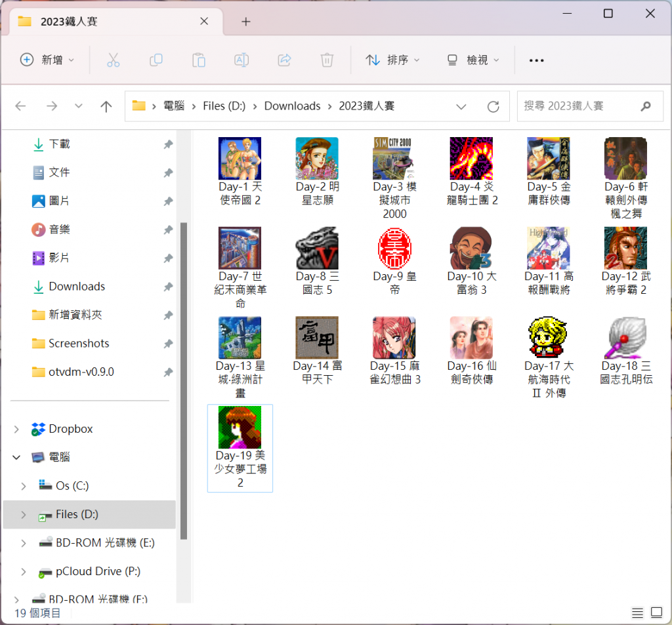Select Dropbox in the navigation pane
Screen dimensions: 672x625
click(x=71, y=429)
